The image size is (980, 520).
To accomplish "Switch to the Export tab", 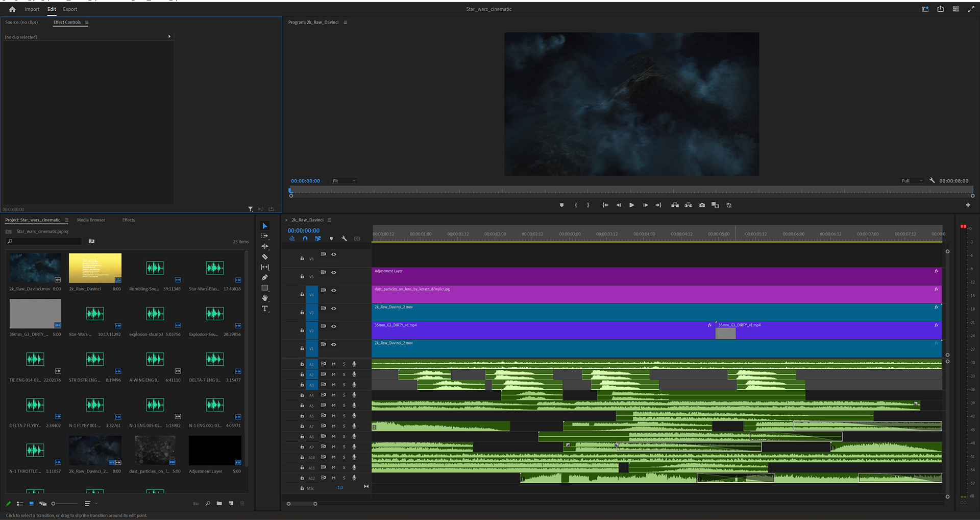I will (x=70, y=9).
